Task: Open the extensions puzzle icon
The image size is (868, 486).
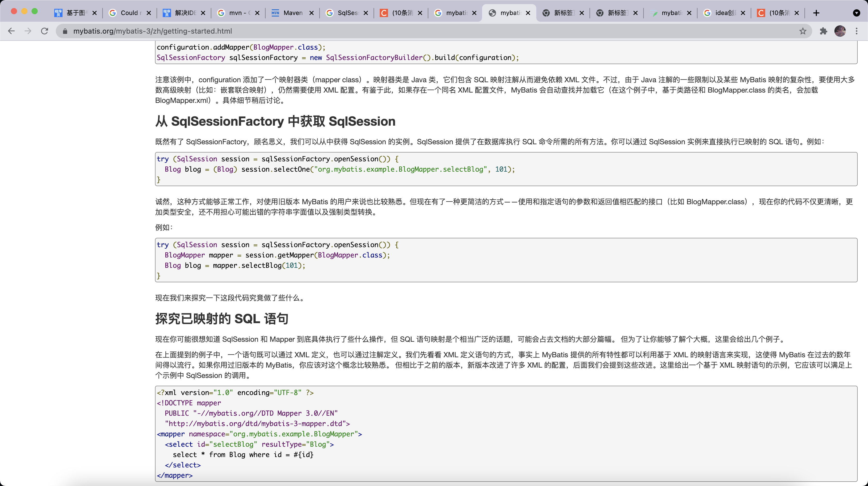Action: tap(824, 31)
